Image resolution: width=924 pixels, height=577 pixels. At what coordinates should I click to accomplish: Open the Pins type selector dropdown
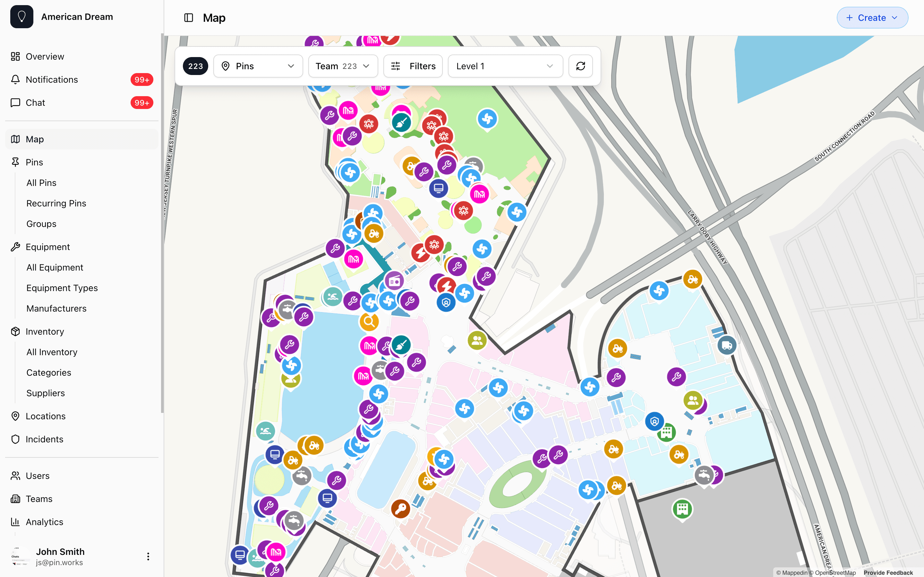click(x=258, y=66)
